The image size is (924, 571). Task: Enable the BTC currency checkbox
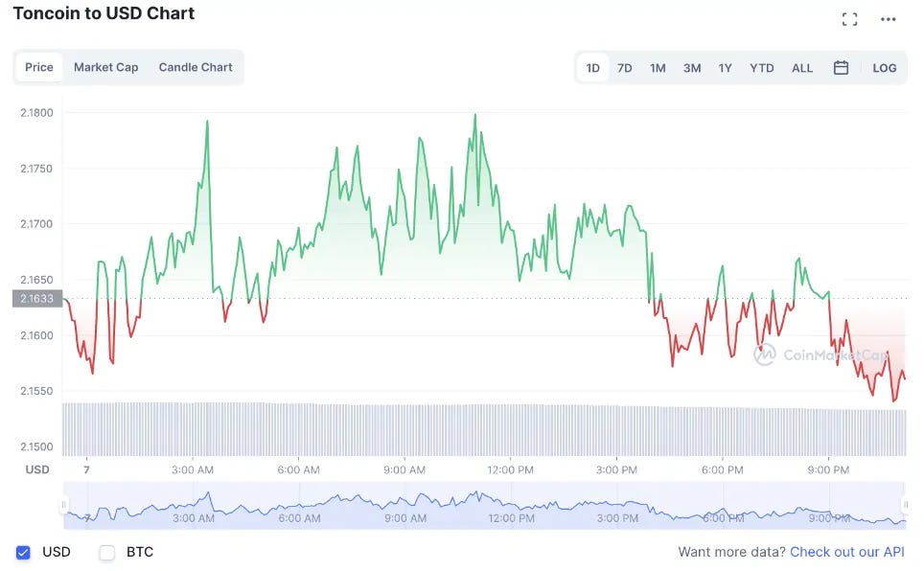coord(106,552)
